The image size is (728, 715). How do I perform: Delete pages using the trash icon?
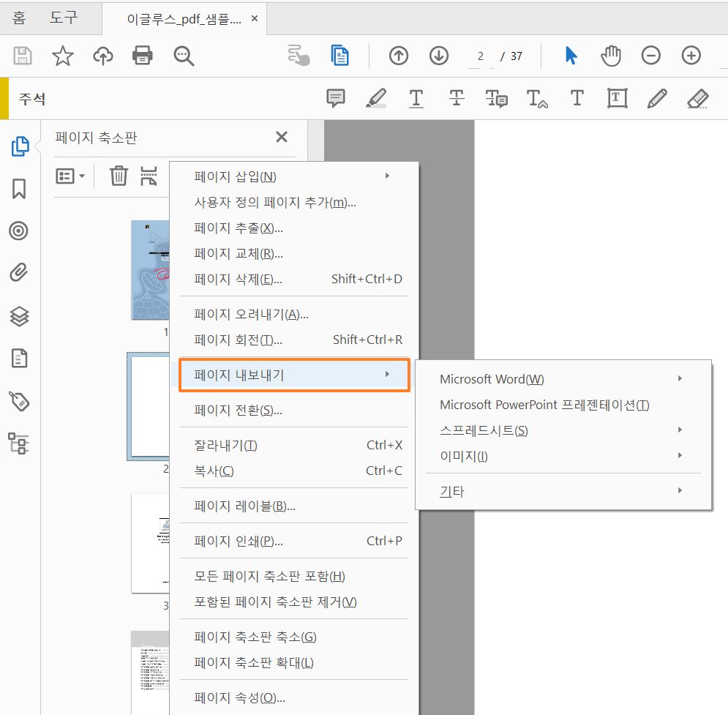pyautogui.click(x=119, y=175)
